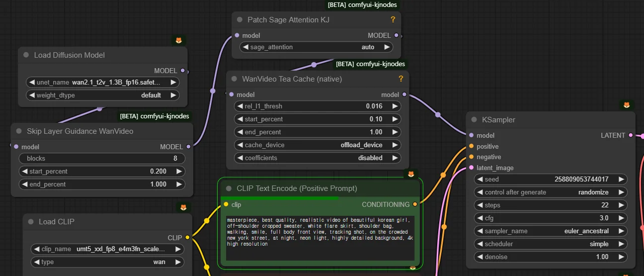The height and width of the screenshot is (276, 644).
Task: Collapse the Load CLIP node
Action: [31, 222]
